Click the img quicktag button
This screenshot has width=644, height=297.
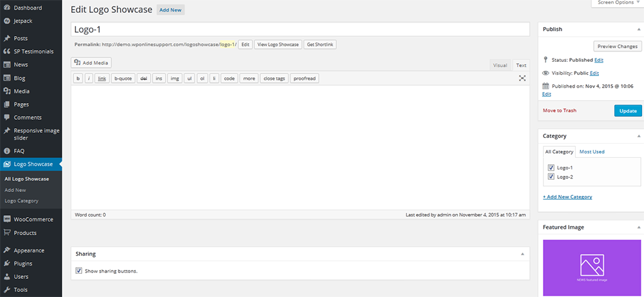pyautogui.click(x=175, y=79)
